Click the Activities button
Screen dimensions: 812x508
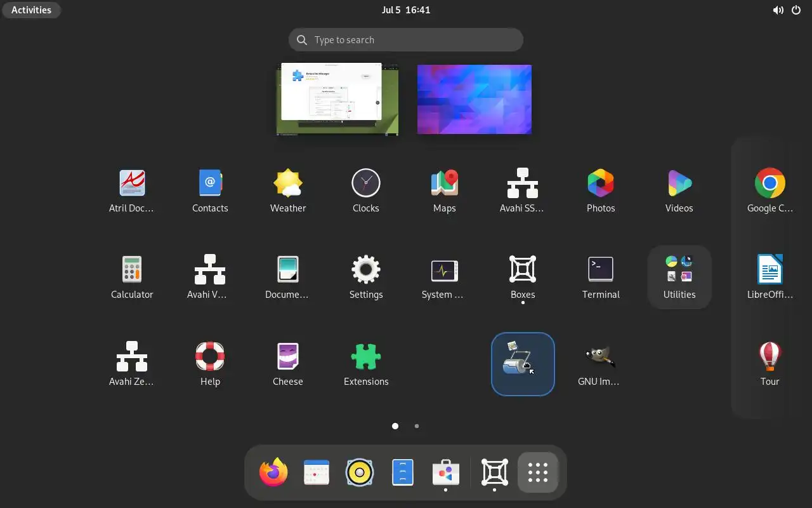pyautogui.click(x=31, y=10)
